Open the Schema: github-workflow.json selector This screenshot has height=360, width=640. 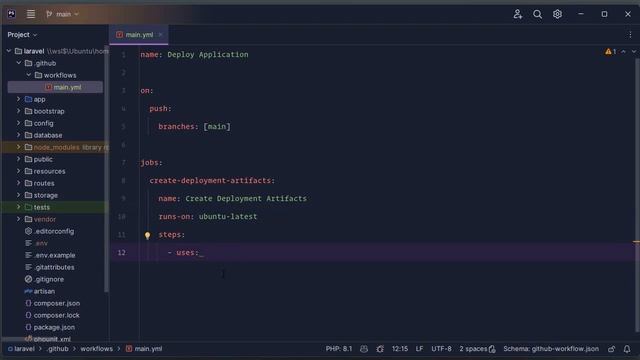point(551,349)
